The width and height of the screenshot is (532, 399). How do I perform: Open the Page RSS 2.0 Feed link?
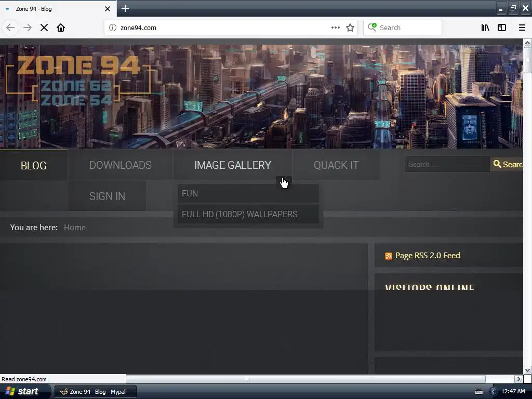coord(428,256)
